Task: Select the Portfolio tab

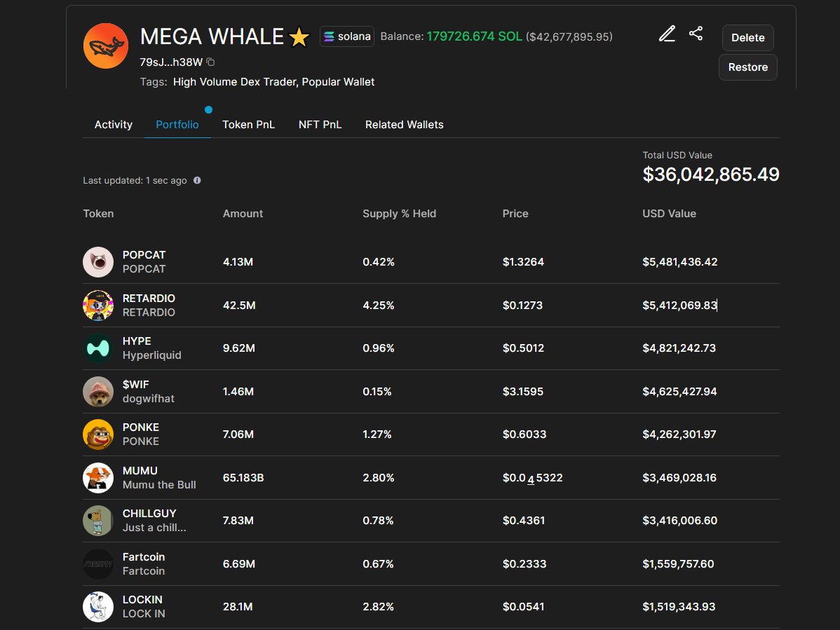Action: [x=177, y=125]
